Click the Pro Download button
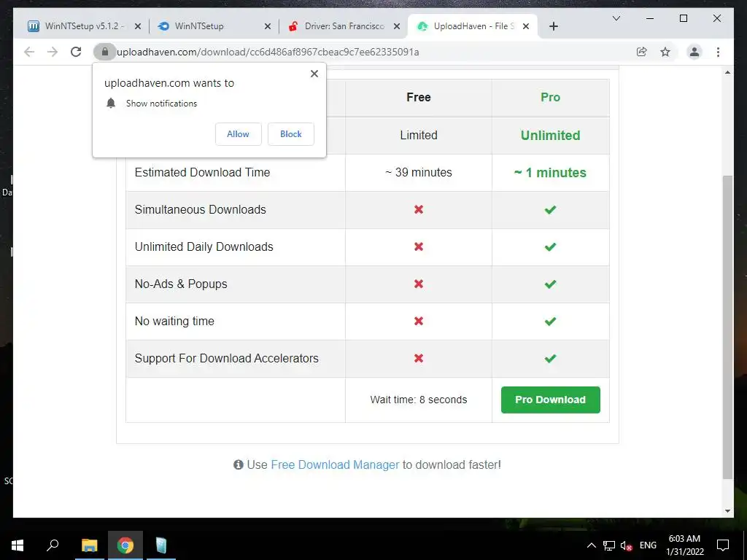 (x=550, y=400)
